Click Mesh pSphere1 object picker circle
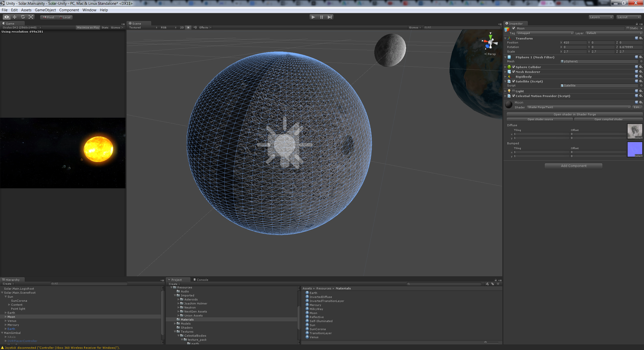Screen dimensions: 644x350 tap(641, 61)
